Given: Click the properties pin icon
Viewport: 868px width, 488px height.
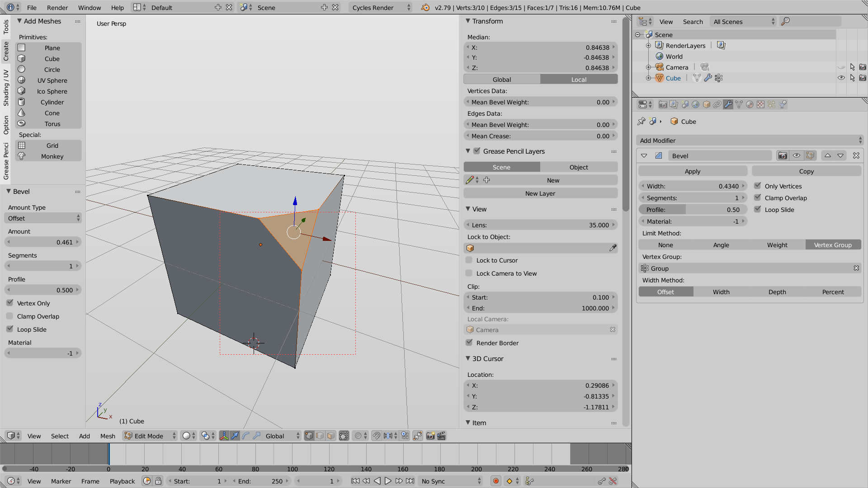Looking at the screenshot, I should point(641,121).
